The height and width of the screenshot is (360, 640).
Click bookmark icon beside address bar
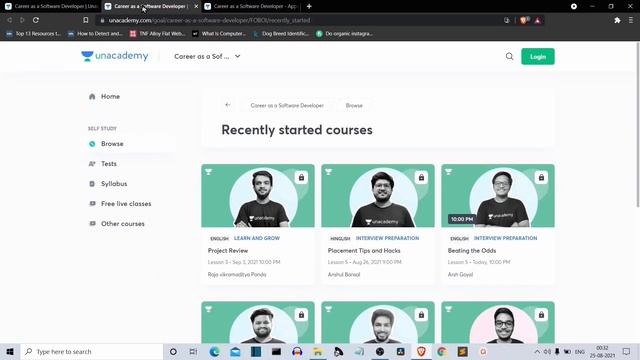[85, 20]
